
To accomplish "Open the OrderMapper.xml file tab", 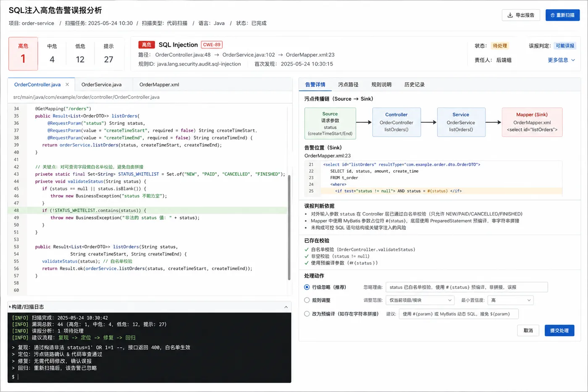I will point(159,84).
